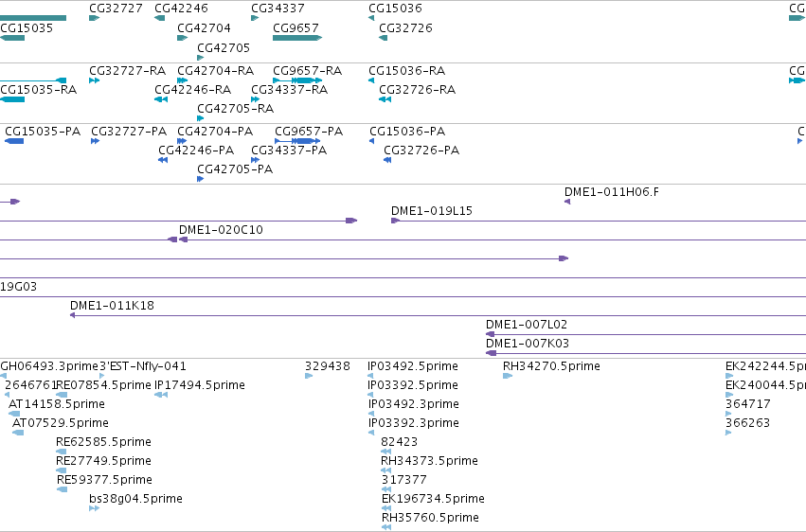The image size is (806, 532).
Task: Select the CG15036-PA protein label
Action: pos(407,131)
